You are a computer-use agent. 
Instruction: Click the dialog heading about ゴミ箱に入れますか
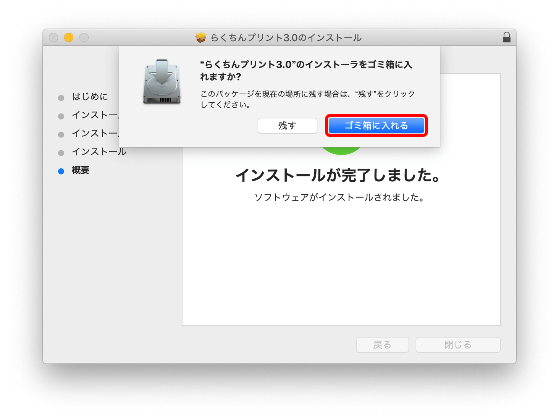(x=306, y=70)
